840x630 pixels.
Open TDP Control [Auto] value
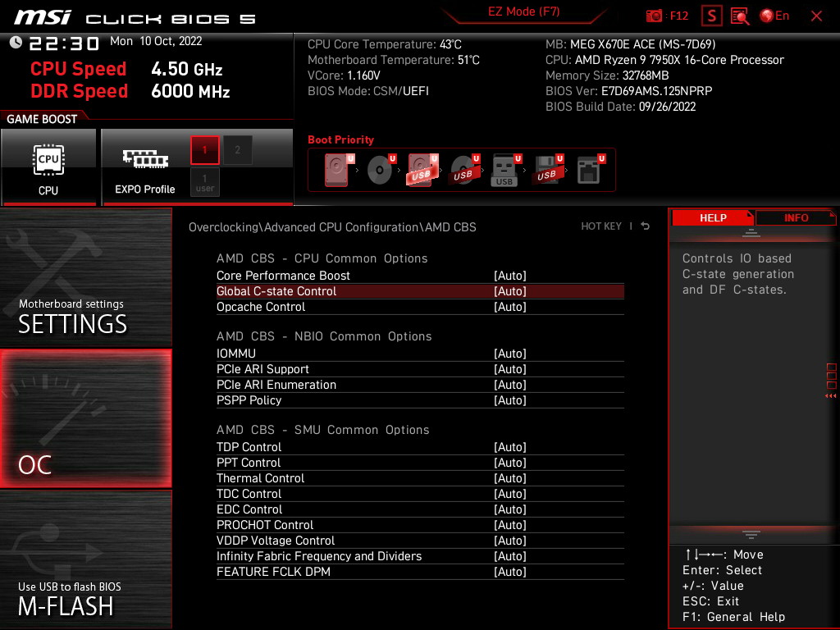tap(510, 447)
